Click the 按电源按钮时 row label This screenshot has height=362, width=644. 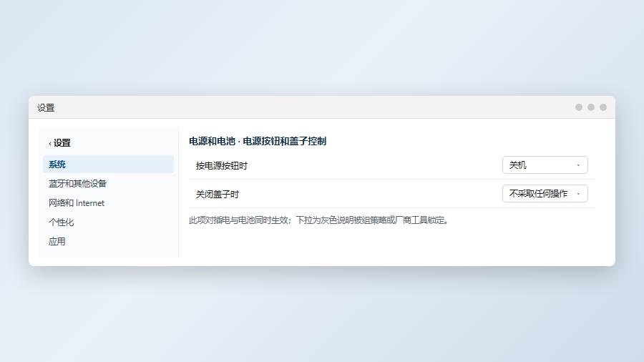[x=221, y=166]
